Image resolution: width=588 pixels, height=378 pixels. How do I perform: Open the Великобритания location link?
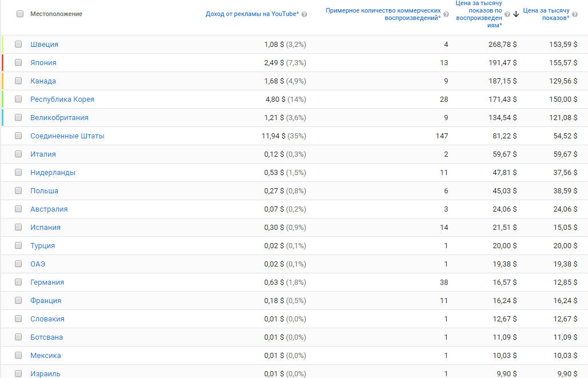point(59,118)
